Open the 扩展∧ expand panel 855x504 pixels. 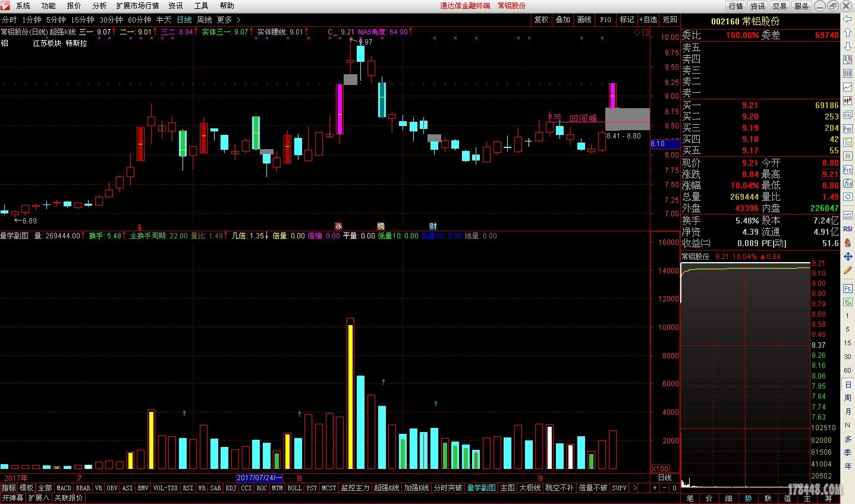click(39, 498)
